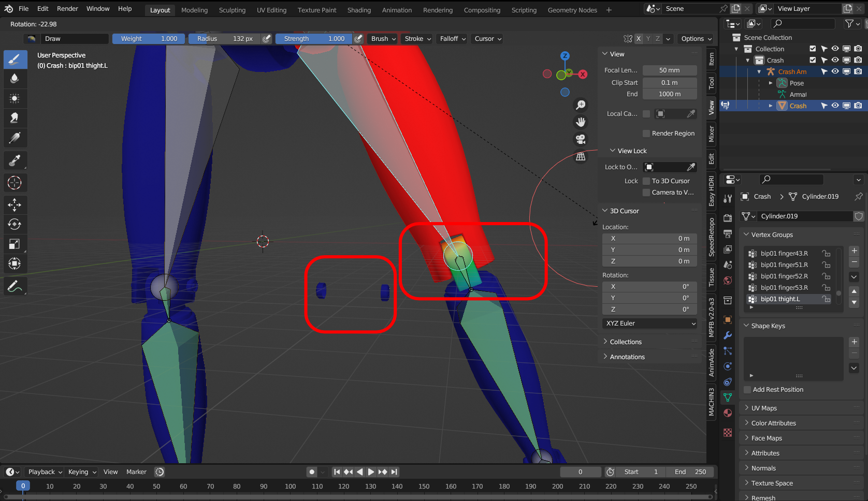Enable Lock To 3D Cursor checkbox

(646, 181)
